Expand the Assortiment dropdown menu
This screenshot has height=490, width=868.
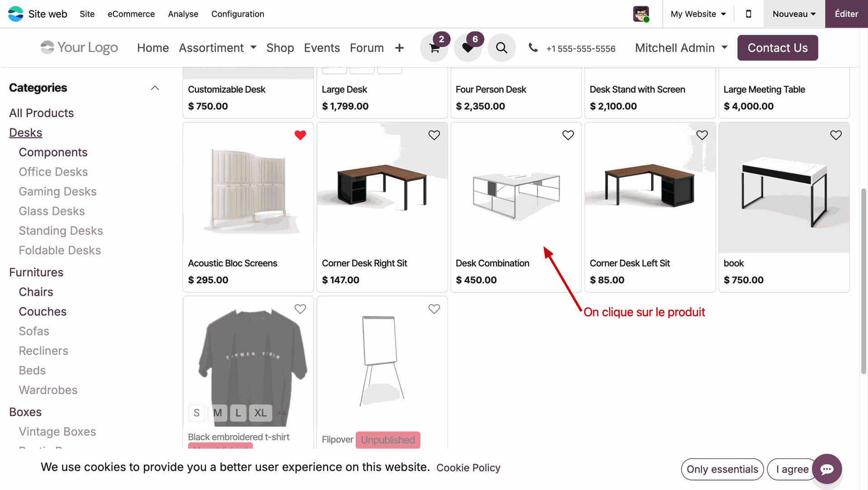pos(217,48)
